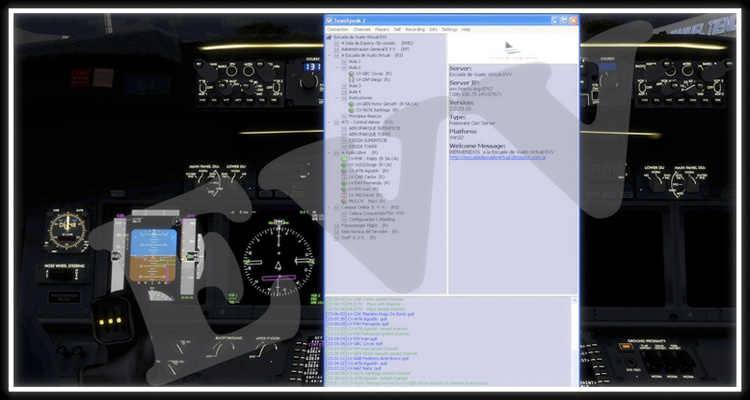Click channel icon of A Sala de Espera
The width and height of the screenshot is (750, 400).
pos(336,44)
